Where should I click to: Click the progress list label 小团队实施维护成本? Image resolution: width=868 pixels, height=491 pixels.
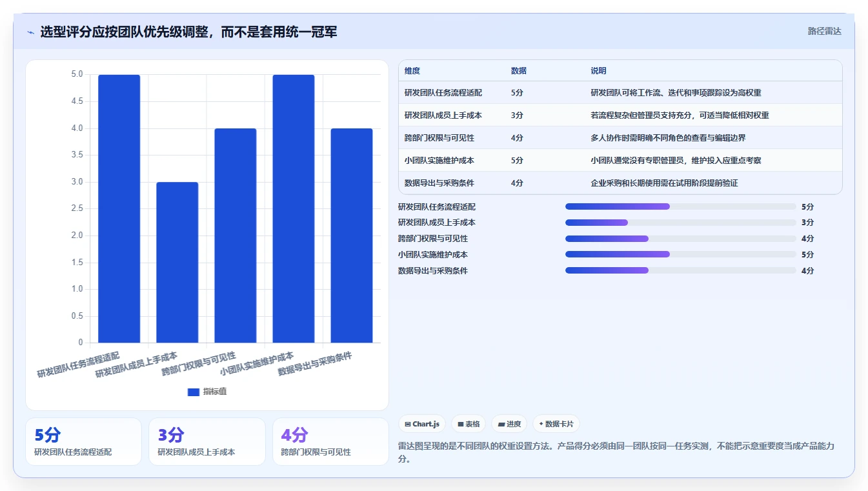click(433, 255)
